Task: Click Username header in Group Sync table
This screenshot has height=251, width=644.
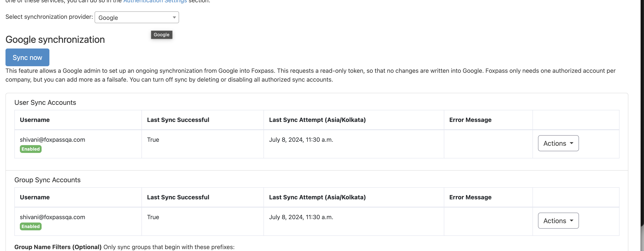Action: [x=35, y=197]
